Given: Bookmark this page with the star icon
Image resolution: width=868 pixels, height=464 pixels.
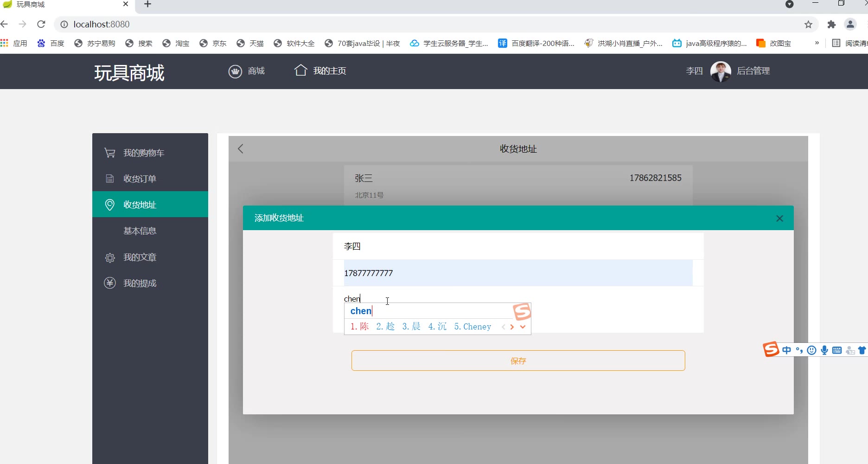Looking at the screenshot, I should tap(808, 25).
